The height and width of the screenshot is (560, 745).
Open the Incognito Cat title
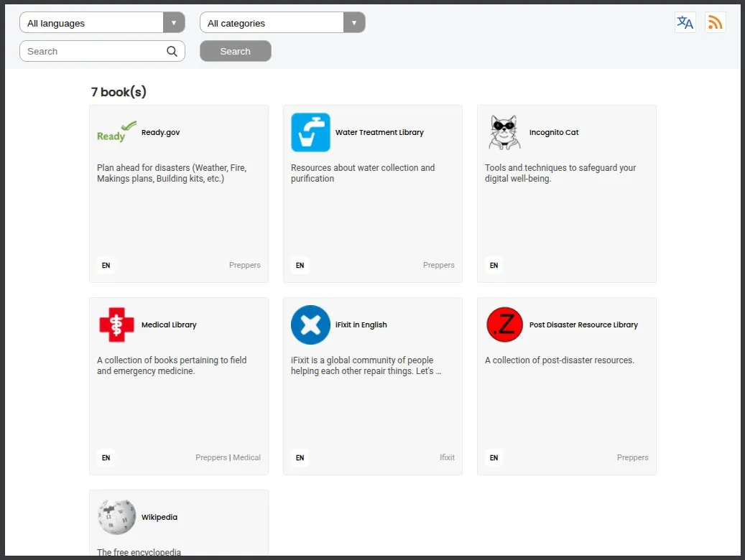tap(553, 132)
